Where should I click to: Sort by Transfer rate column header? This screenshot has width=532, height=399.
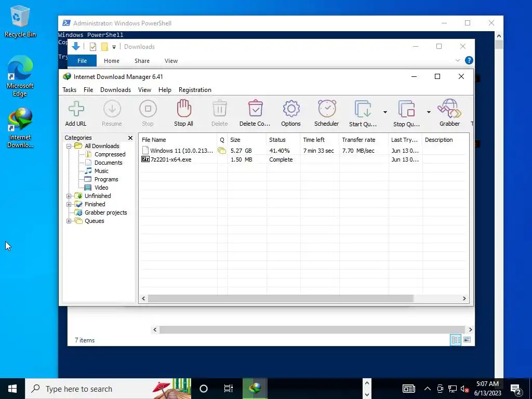click(364, 140)
